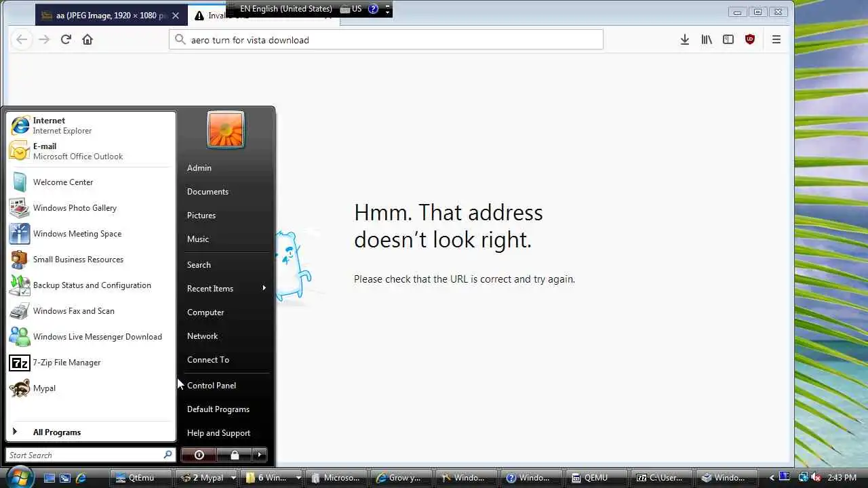
Task: Open Windows Meeting Space
Action: click(91, 234)
